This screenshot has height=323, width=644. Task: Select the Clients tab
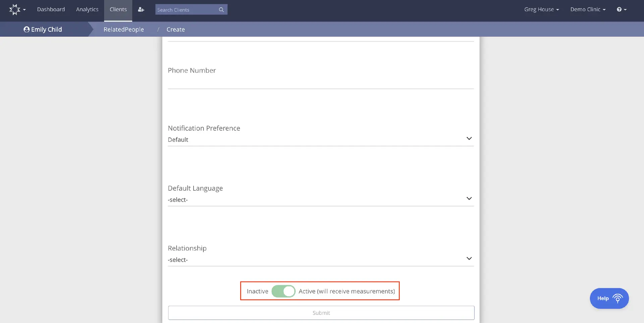[118, 9]
